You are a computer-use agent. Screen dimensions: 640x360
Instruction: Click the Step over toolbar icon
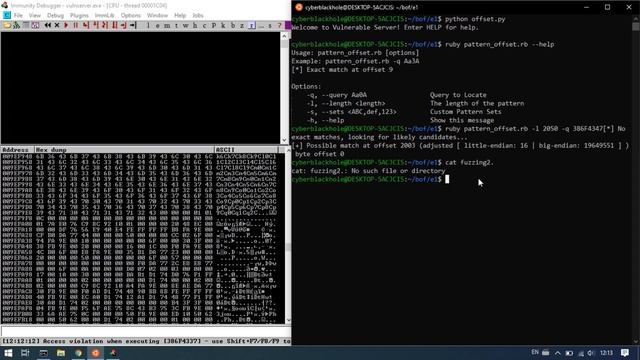96,25
